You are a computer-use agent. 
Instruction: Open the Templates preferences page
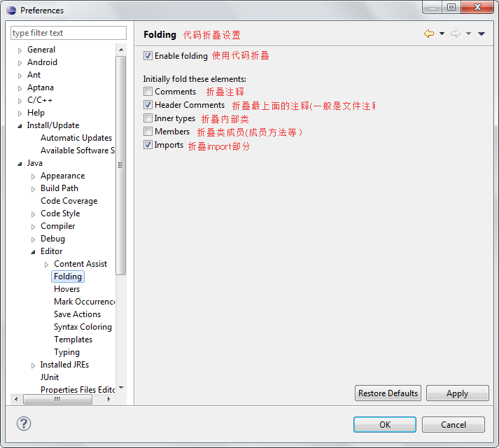point(73,339)
